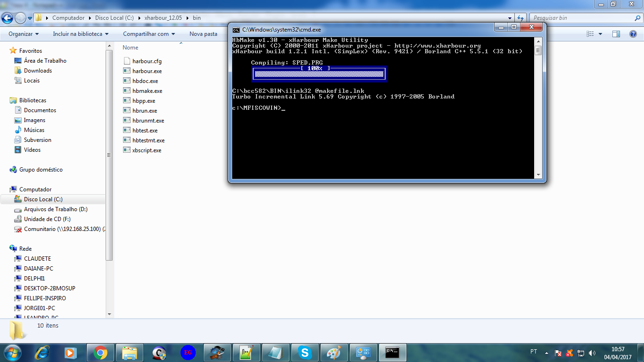Click the cmd.exe window system menu icon
Viewport: 644px width, 362px height.
point(236,30)
